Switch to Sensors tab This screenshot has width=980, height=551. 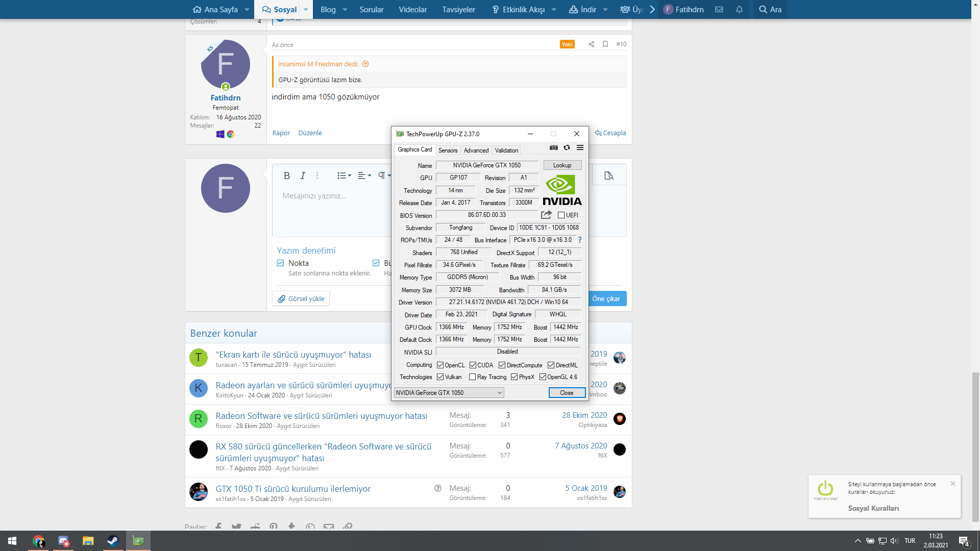[448, 151]
